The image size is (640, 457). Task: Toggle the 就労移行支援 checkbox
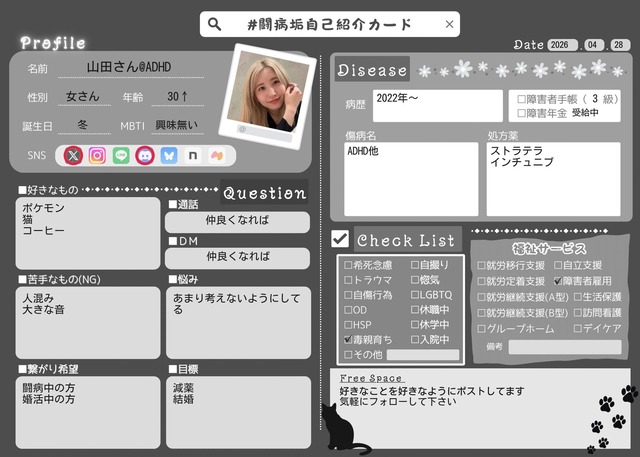coord(481,266)
